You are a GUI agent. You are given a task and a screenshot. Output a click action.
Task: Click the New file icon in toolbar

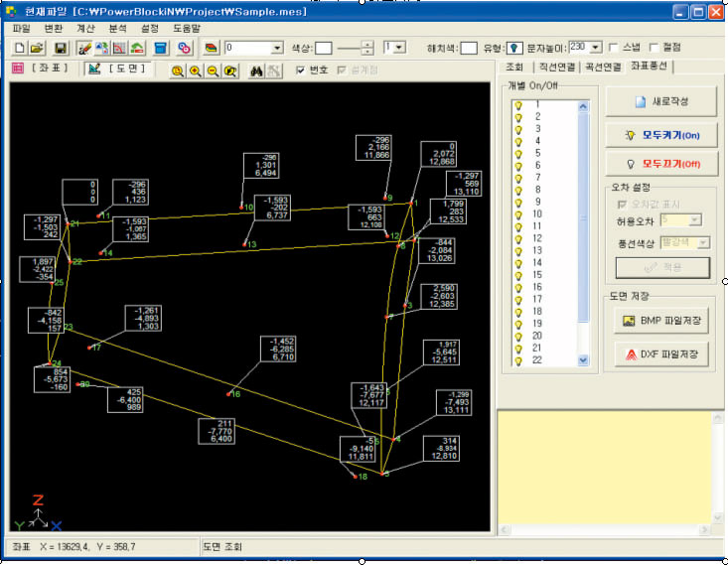19,48
